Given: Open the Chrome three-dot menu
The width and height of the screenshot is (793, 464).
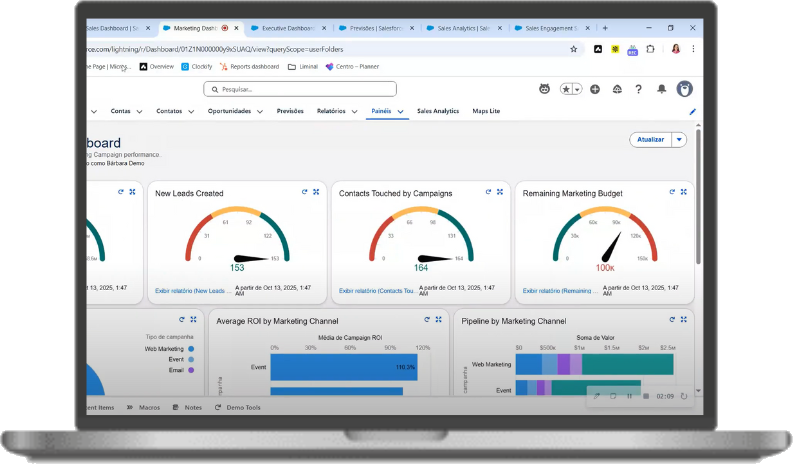Looking at the screenshot, I should (x=693, y=49).
